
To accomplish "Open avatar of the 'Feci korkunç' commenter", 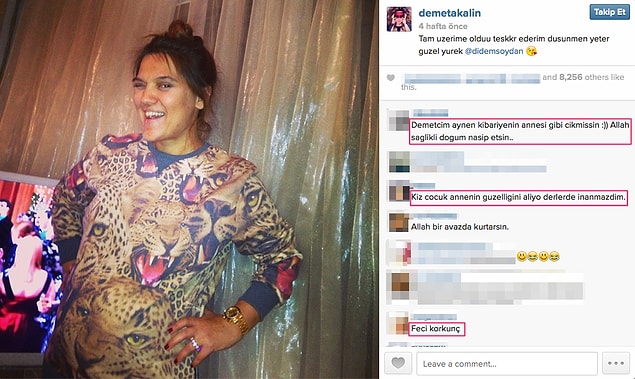I will (398, 323).
